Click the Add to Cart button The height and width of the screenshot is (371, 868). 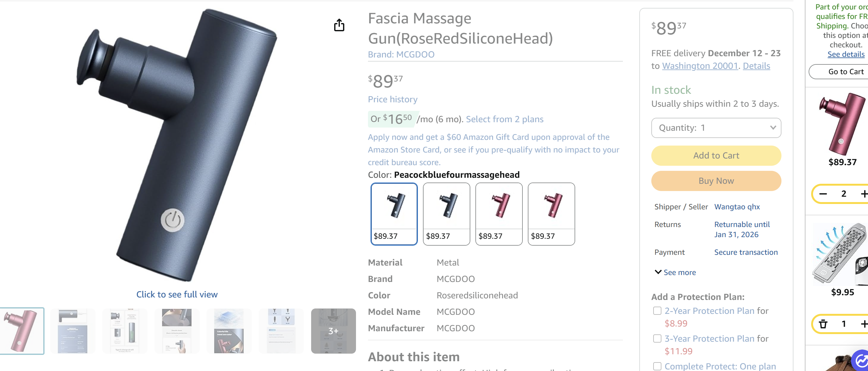pos(716,155)
